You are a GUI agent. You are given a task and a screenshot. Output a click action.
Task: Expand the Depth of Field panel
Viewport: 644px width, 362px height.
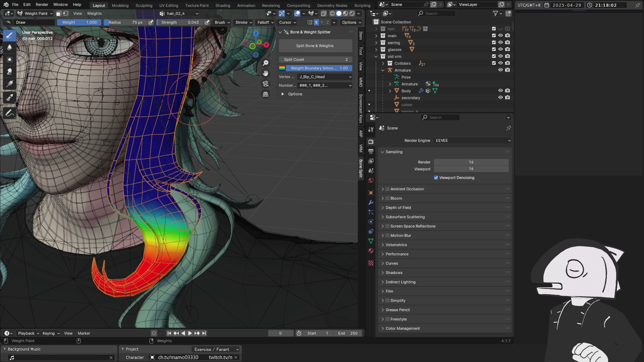point(398,208)
